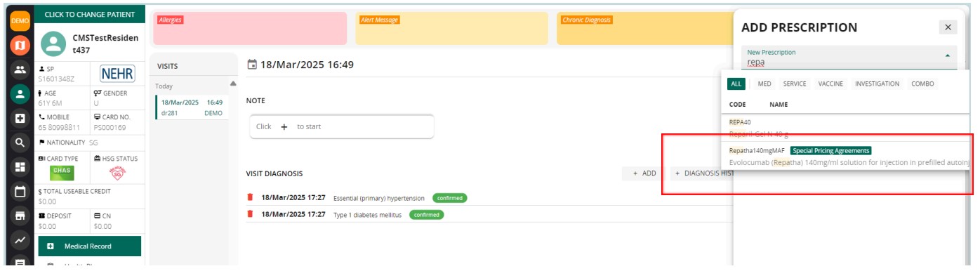Collapse the New Prescription dropdown arrow
The width and height of the screenshot is (980, 271).
click(947, 55)
